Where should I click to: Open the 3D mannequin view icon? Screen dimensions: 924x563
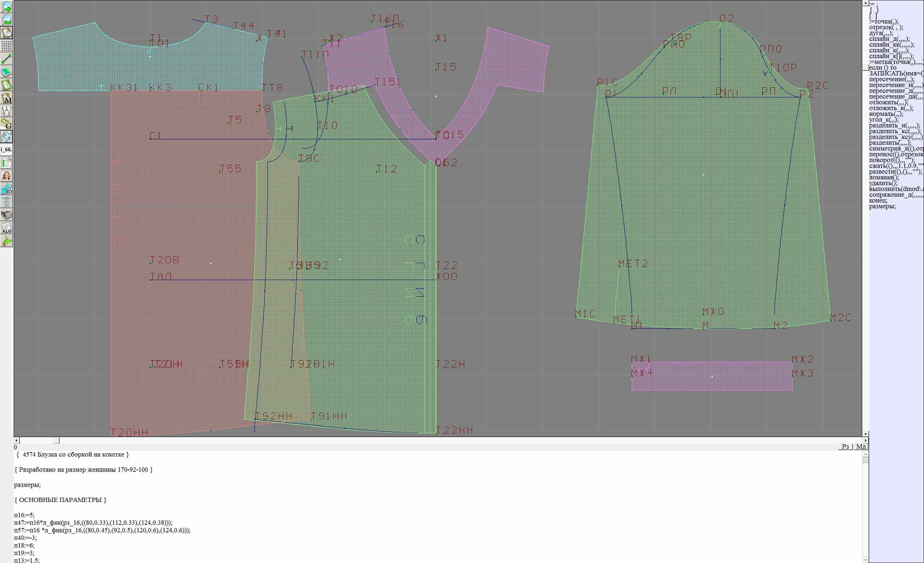tap(6, 189)
